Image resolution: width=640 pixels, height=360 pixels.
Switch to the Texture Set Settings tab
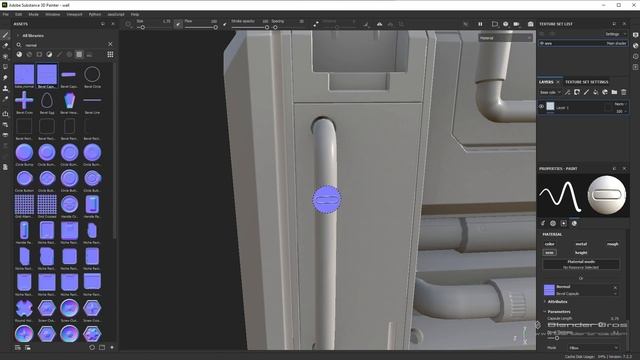[x=587, y=82]
